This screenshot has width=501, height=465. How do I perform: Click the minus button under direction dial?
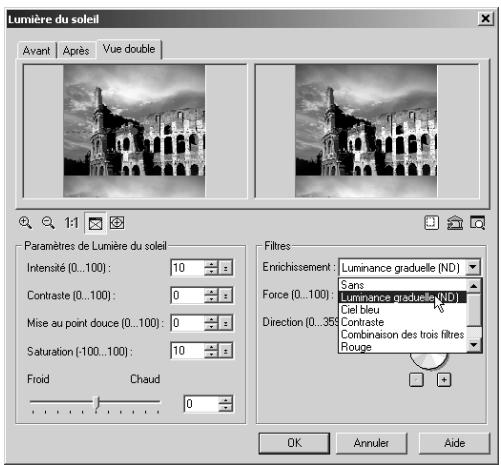click(416, 380)
